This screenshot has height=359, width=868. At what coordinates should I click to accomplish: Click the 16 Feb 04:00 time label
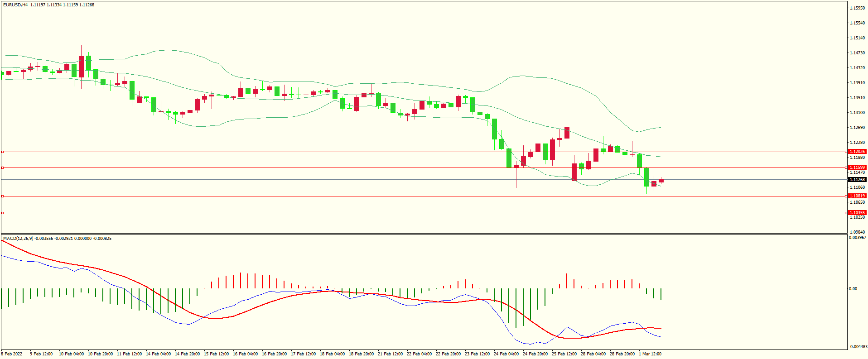(245, 354)
